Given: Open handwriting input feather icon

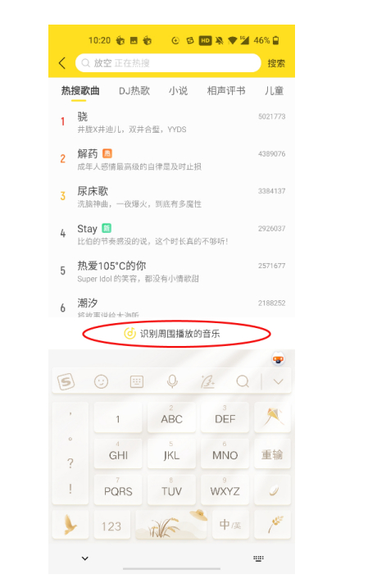Looking at the screenshot, I should [207, 382].
